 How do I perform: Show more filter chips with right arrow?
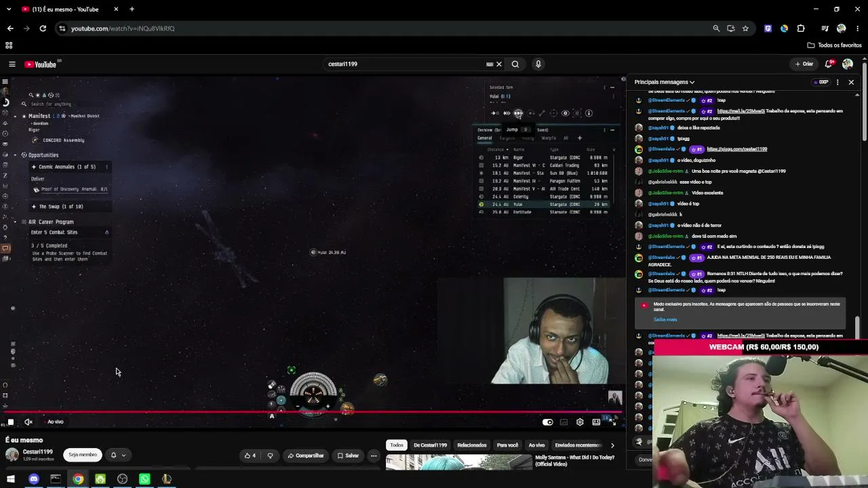pos(612,445)
